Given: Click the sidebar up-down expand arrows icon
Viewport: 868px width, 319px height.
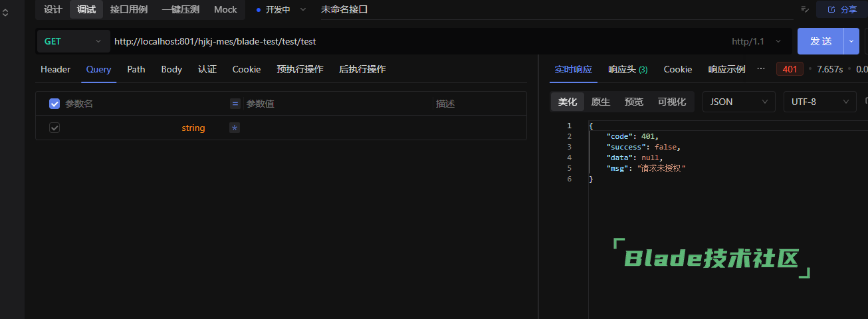Looking at the screenshot, I should tap(5, 13).
